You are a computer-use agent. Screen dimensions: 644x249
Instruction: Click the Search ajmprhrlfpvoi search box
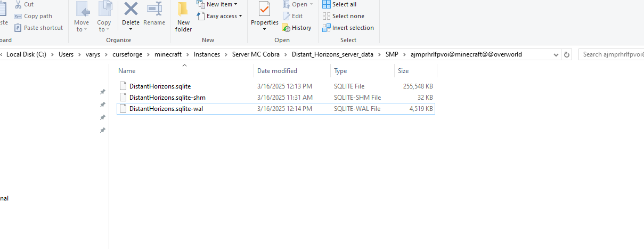(612, 54)
